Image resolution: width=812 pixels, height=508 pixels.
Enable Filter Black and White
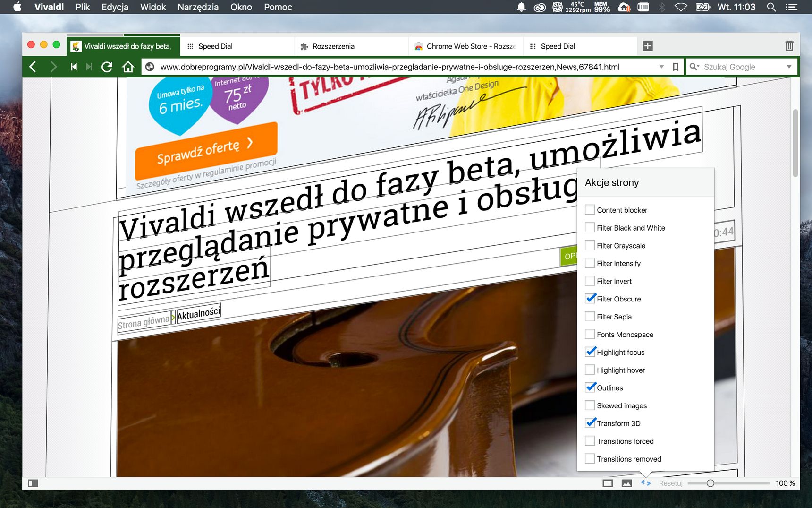(x=590, y=227)
